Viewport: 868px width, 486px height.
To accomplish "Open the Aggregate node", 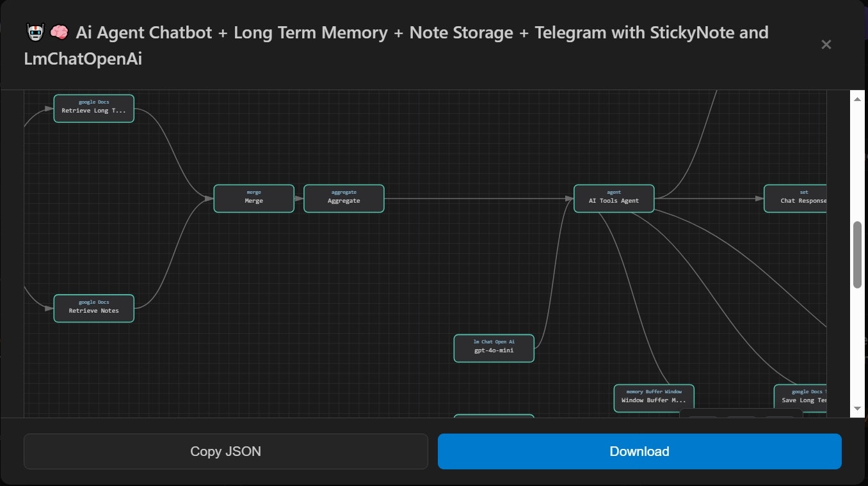I will point(344,198).
